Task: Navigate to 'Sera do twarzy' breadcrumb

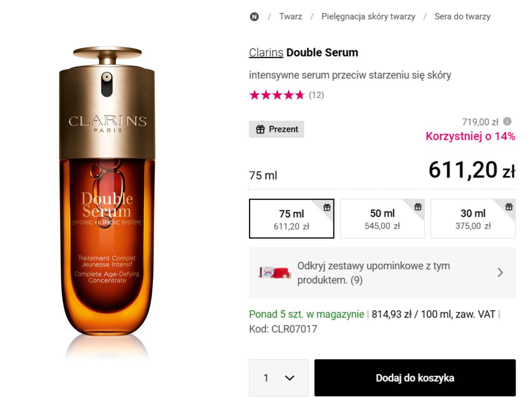Action: click(462, 17)
